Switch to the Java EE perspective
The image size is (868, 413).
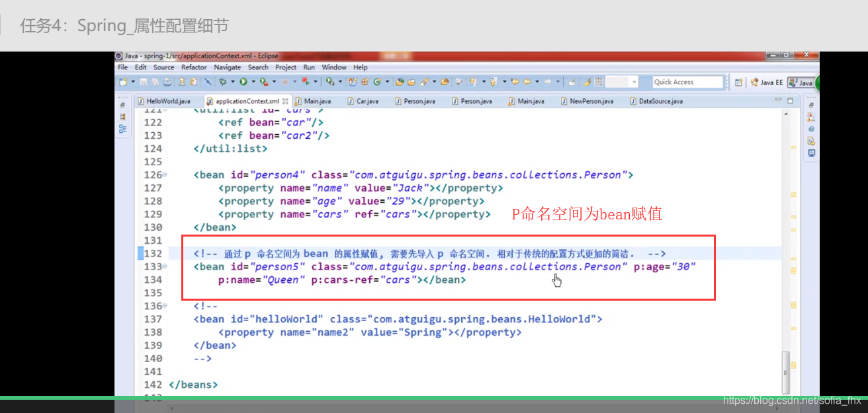(x=766, y=83)
